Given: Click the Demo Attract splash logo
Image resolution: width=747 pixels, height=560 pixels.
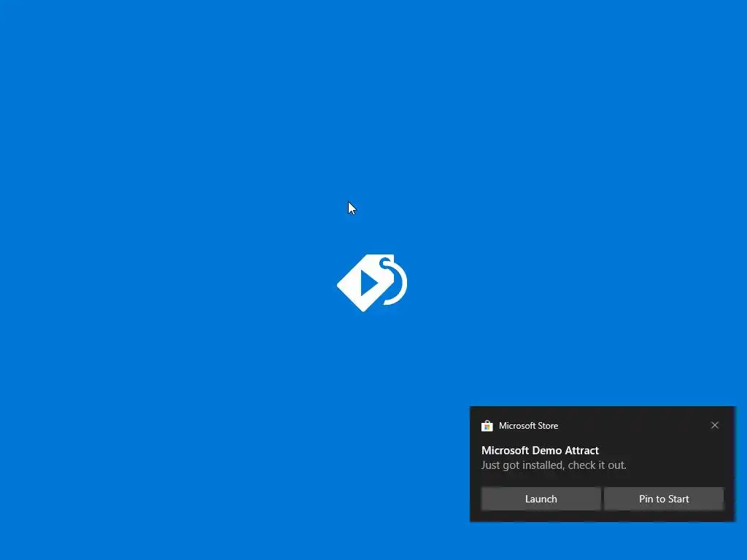Looking at the screenshot, I should (372, 283).
